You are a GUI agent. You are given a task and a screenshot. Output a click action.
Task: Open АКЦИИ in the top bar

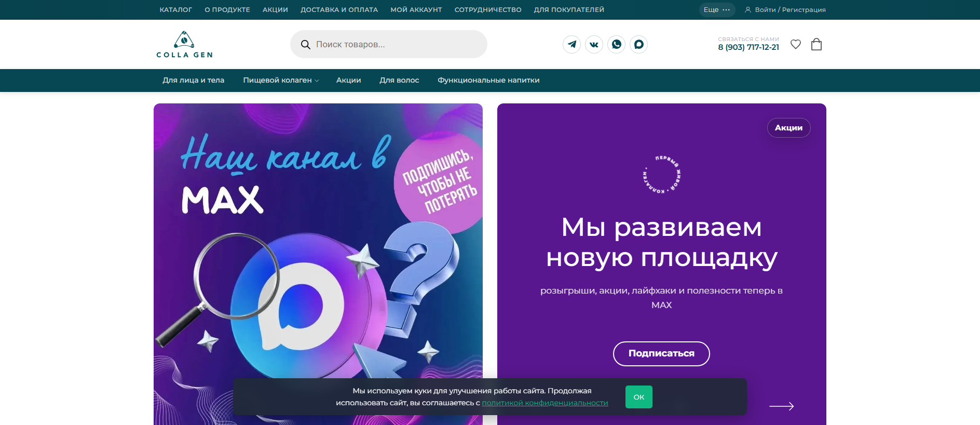(275, 10)
